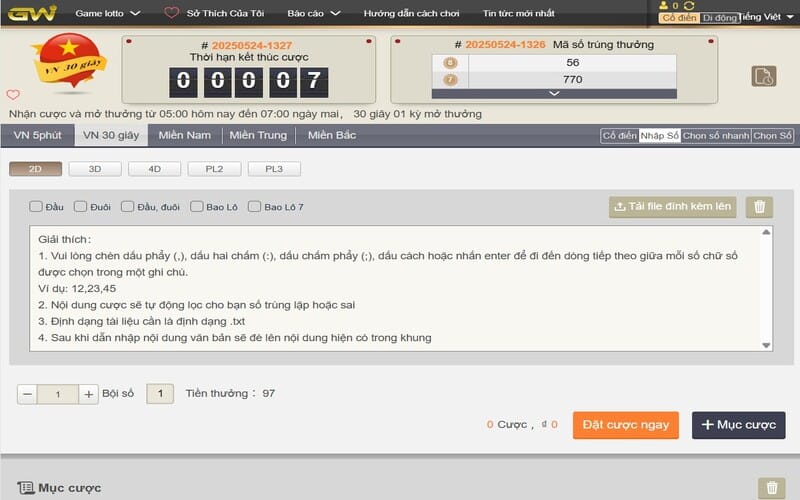
Task: Select the 3D bet type
Action: [x=95, y=169]
